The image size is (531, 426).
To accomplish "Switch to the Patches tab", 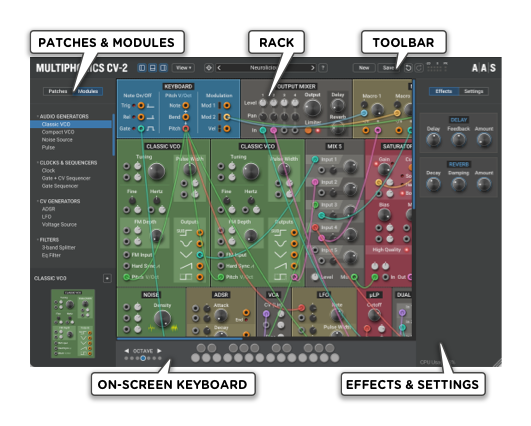I will [58, 91].
